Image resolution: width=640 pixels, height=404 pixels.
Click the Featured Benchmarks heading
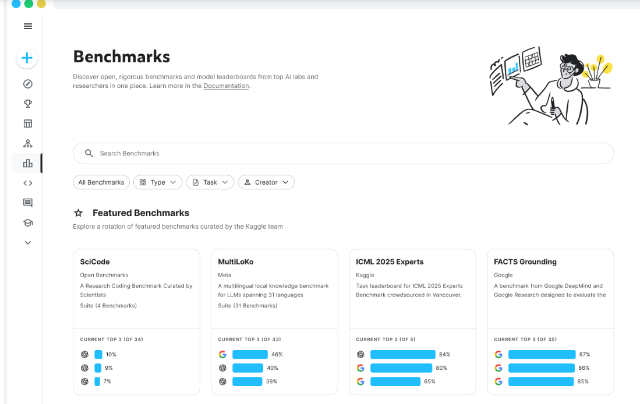(x=141, y=213)
